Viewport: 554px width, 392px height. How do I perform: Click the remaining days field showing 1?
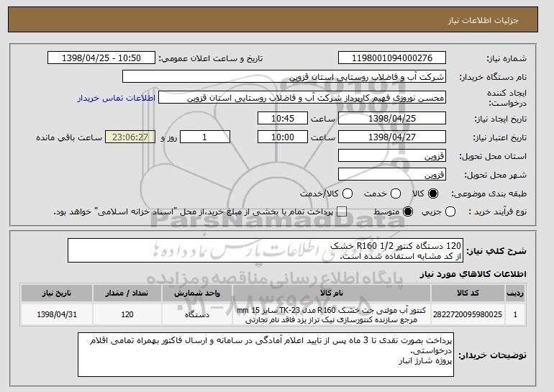tap(205, 137)
